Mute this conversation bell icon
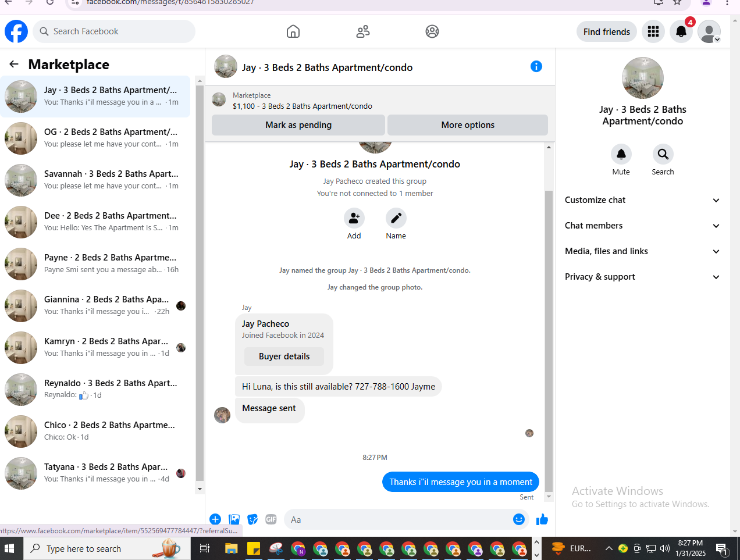The width and height of the screenshot is (740, 560). 621,154
